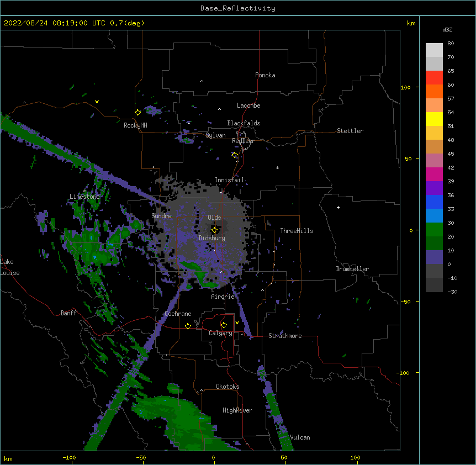Click the yellow diamond marker above the Calgary label

click(x=224, y=325)
